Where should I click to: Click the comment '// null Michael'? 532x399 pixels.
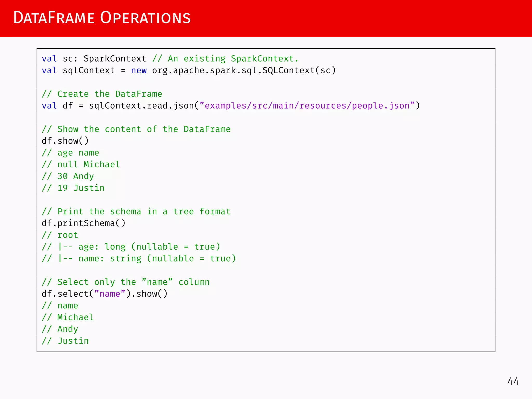(x=81, y=164)
